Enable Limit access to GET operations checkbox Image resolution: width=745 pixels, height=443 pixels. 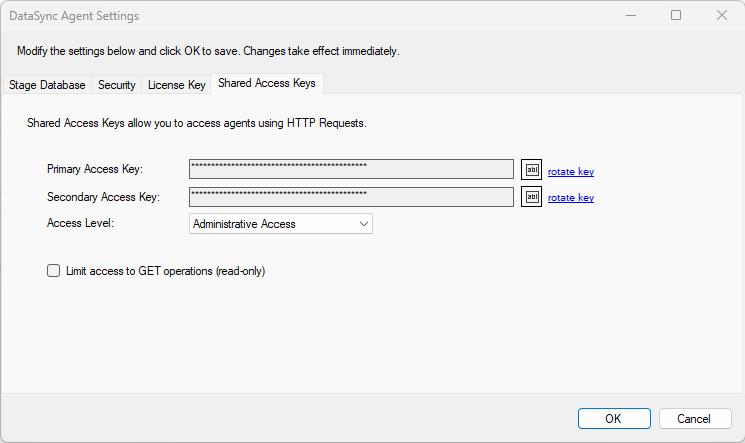[x=54, y=271]
